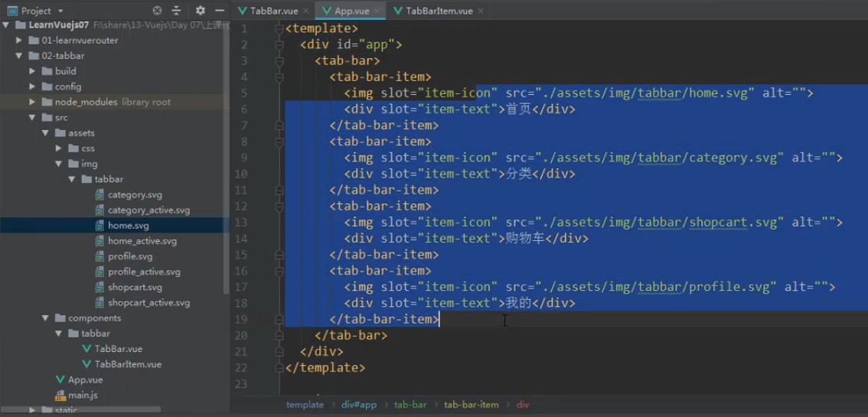868x417 pixels.
Task: Select category.svg file in tree
Action: click(x=135, y=194)
